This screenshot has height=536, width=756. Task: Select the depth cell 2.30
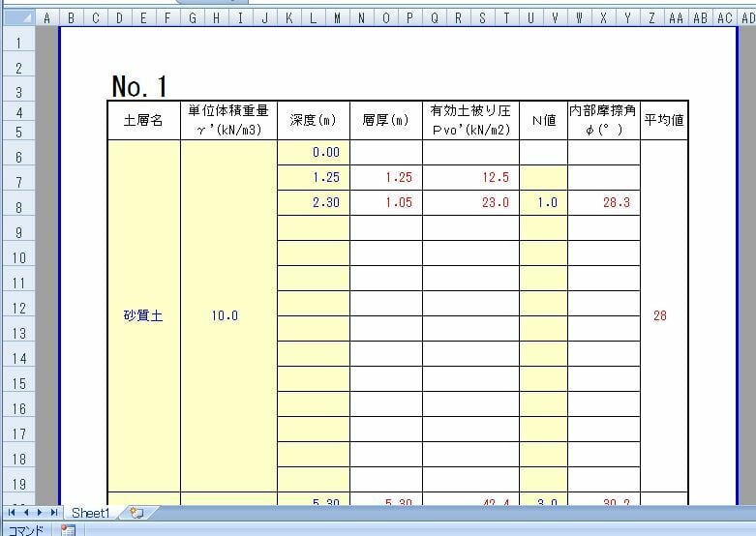click(x=314, y=202)
